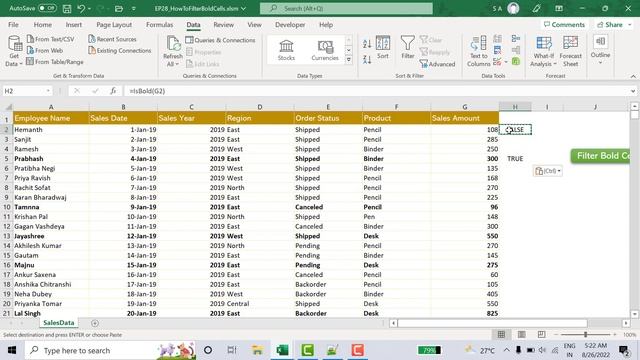This screenshot has width=640, height=360.
Task: Switch to Page Break Preview icon
Action: tap(541, 335)
